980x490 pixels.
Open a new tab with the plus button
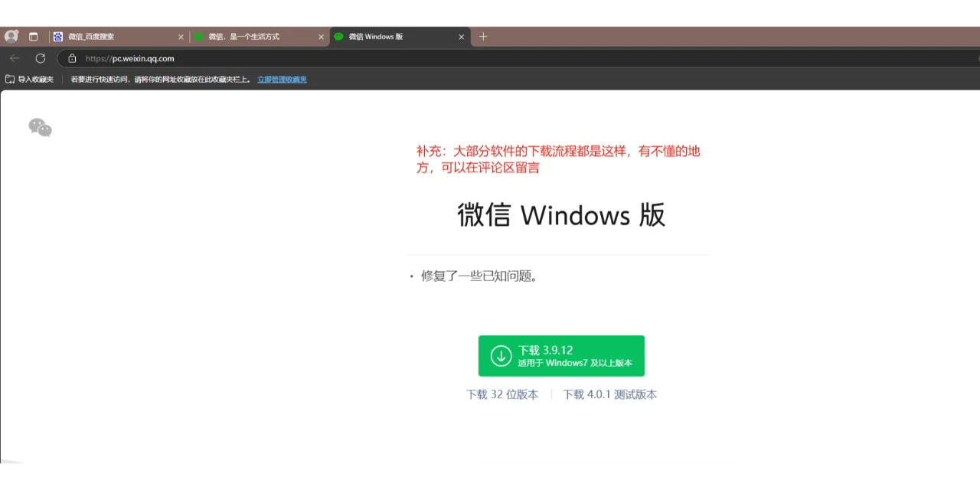click(483, 36)
